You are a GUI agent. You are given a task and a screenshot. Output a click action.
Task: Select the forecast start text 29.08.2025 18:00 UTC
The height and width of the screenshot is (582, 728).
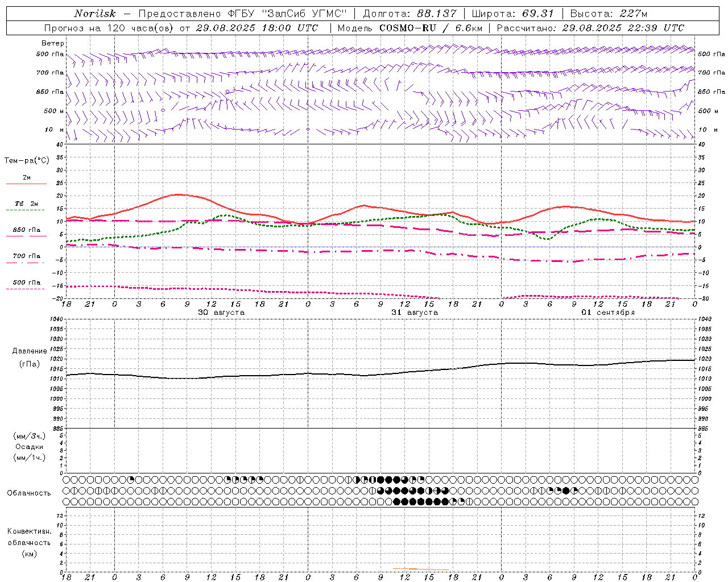click(x=257, y=28)
